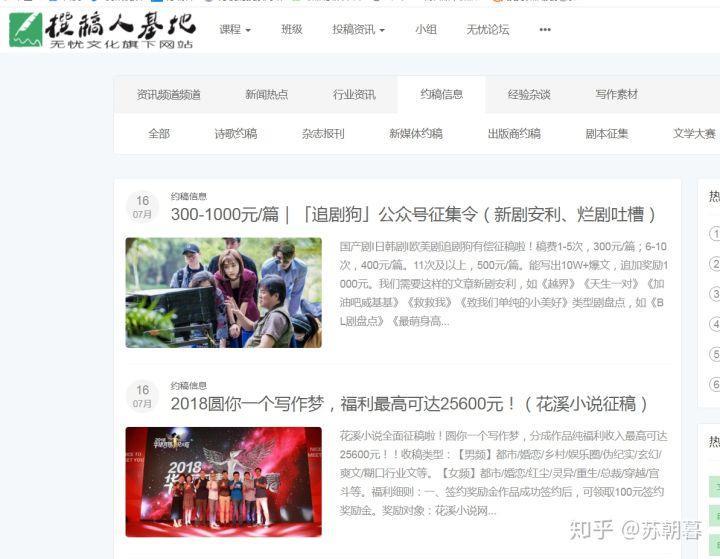Image resolution: width=720 pixels, height=559 pixels.
Task: Select the 约稿信息 tab
Action: (x=441, y=95)
